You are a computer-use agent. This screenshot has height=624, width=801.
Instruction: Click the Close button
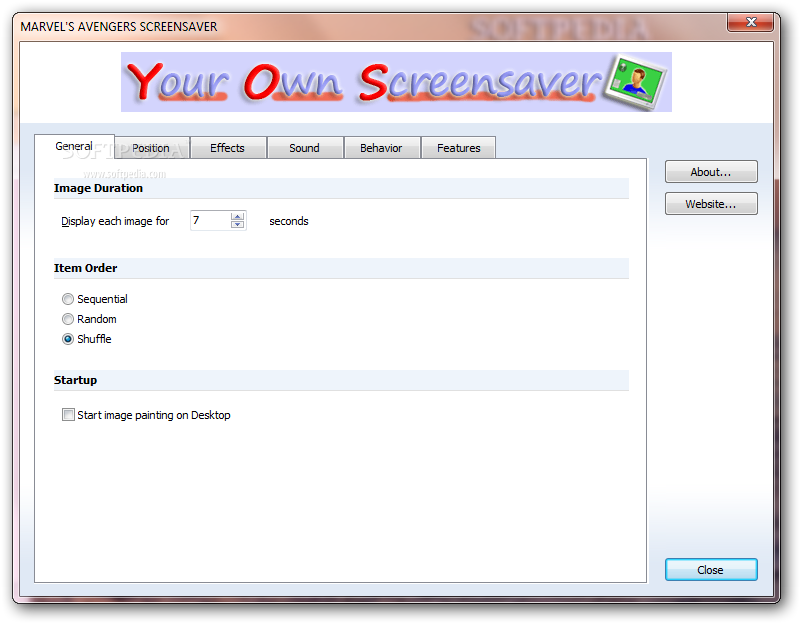pos(711,569)
